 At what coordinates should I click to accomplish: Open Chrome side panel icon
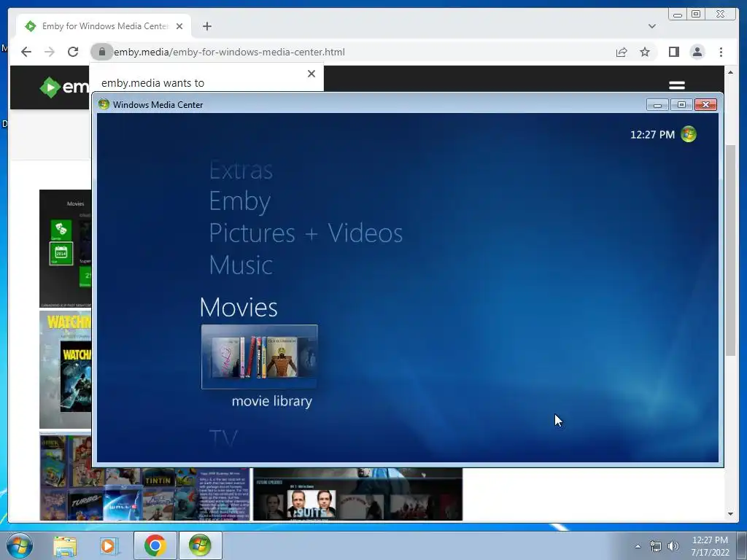pyautogui.click(x=673, y=52)
